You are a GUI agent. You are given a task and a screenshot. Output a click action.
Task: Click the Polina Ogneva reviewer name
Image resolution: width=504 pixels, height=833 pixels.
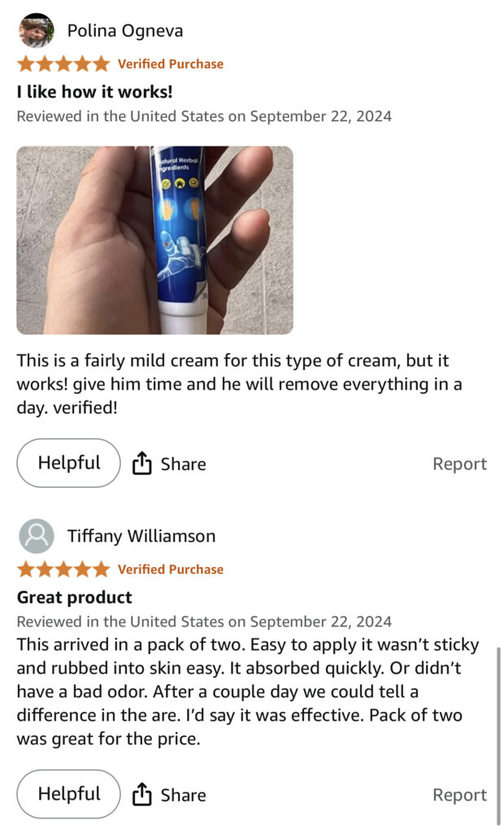click(x=125, y=31)
